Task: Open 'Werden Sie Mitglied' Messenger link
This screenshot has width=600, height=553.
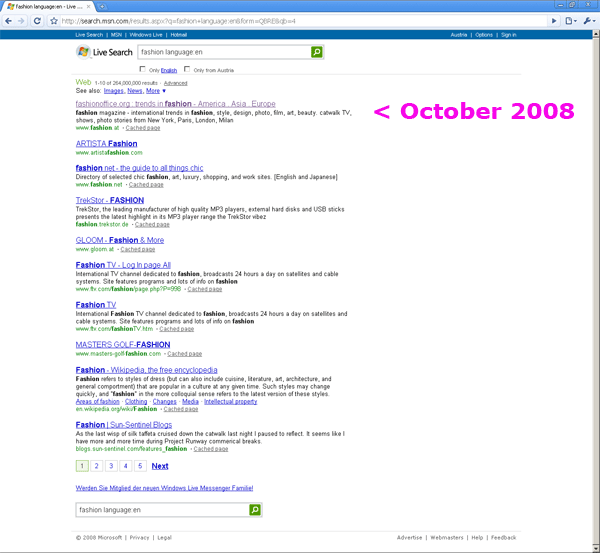Action: 165,488
